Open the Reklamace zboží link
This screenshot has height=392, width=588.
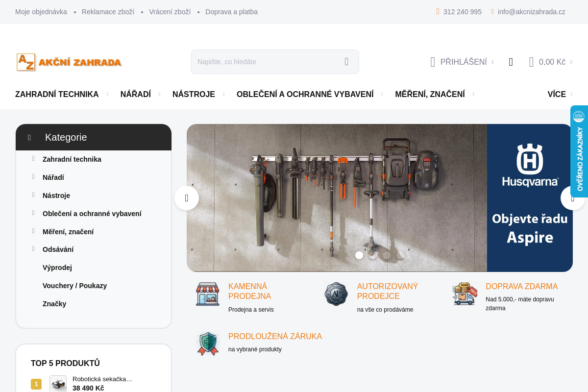click(108, 12)
